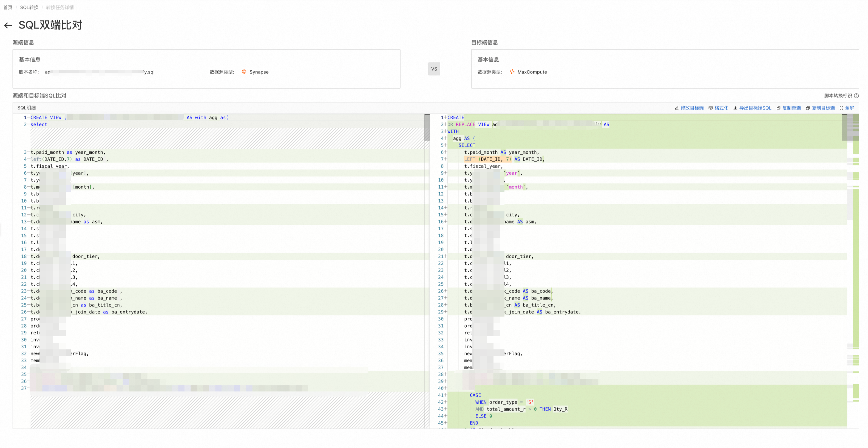Click the VS badge between panels

click(434, 69)
